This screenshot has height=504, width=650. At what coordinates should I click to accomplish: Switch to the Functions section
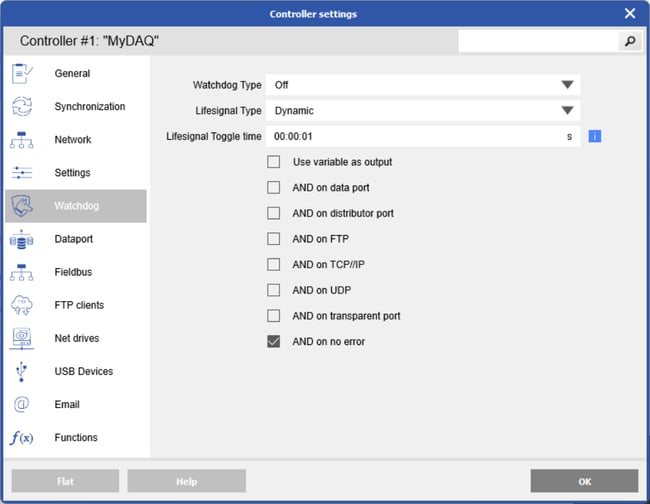click(x=76, y=438)
